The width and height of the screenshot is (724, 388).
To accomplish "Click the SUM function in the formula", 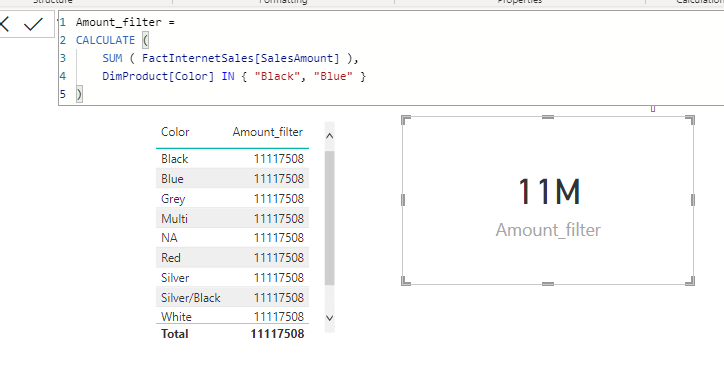I will pos(112,58).
